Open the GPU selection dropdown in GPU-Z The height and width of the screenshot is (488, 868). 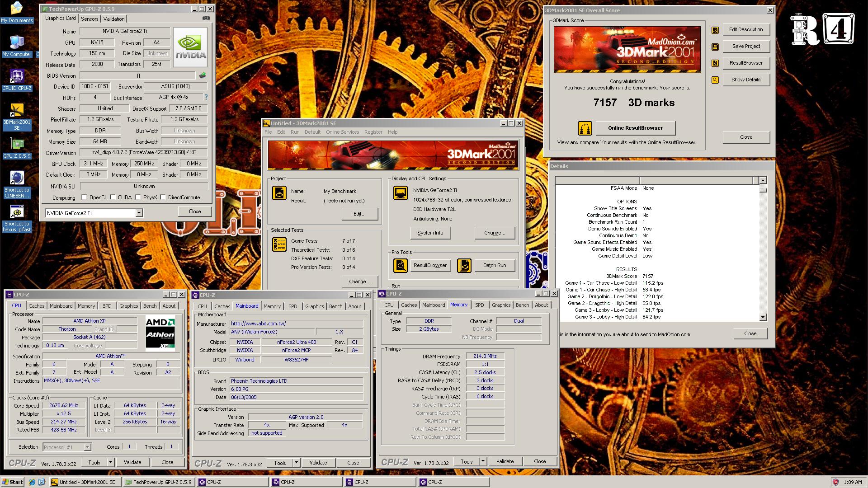pos(139,213)
